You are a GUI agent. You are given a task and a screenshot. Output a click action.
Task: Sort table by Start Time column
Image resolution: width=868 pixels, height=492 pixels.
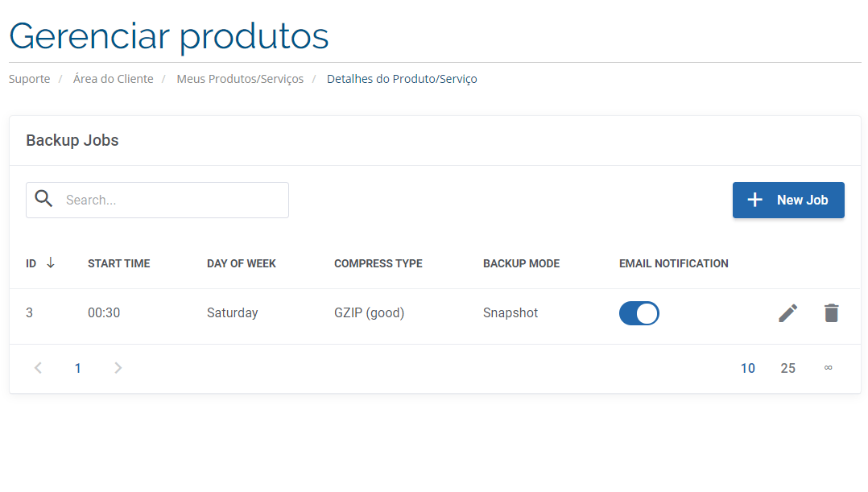(118, 263)
